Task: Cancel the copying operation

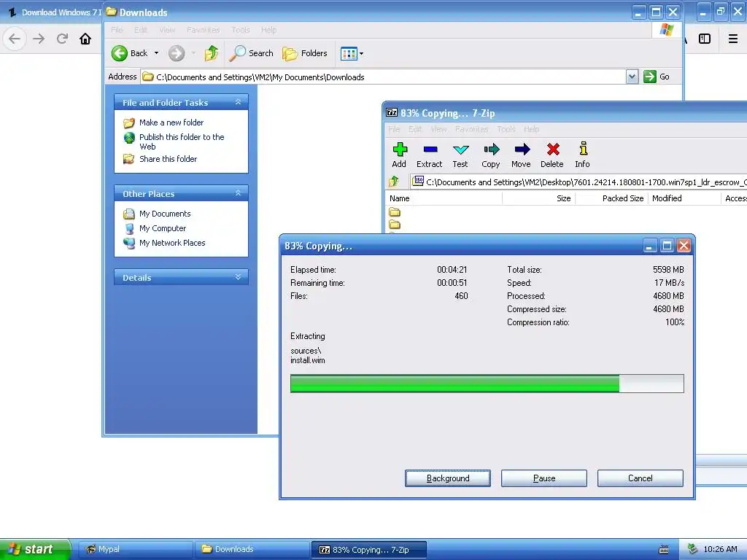Action: point(640,478)
